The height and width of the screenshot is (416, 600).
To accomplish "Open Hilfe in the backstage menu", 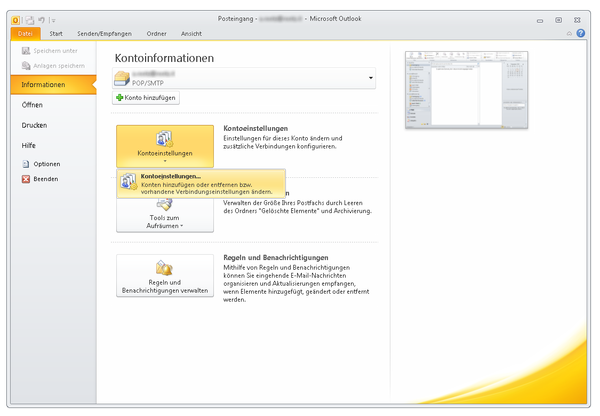I will coord(29,145).
